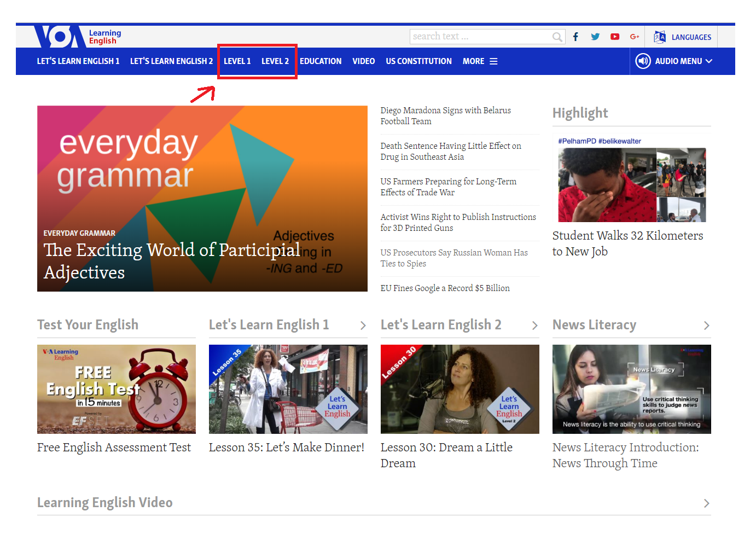Open the Lesson 30 thumbnail image
This screenshot has height=546, width=756.
pyautogui.click(x=460, y=389)
